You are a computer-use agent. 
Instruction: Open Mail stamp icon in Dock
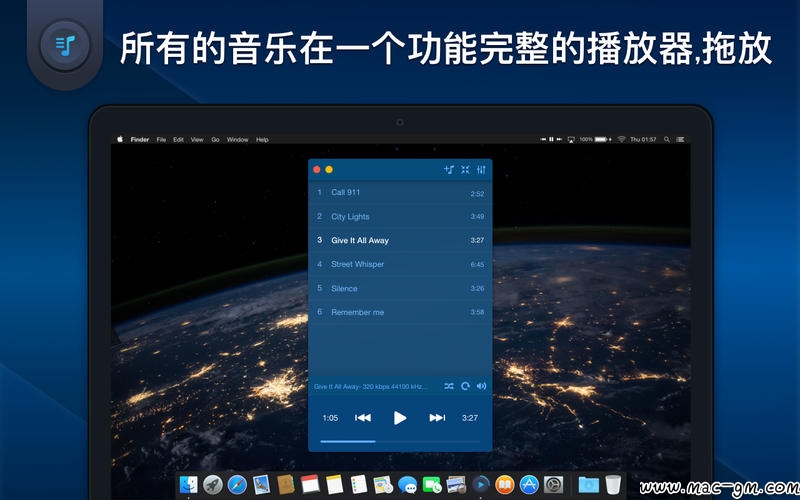261,484
